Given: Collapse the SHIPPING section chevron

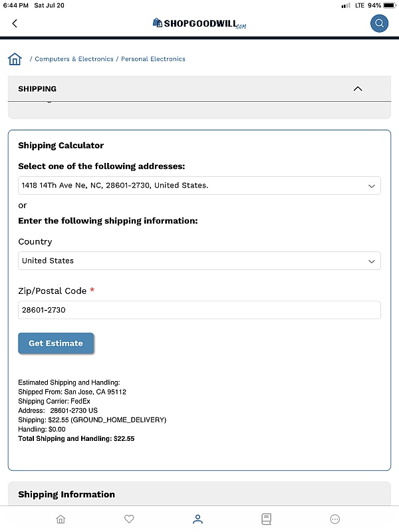Looking at the screenshot, I should [x=358, y=89].
